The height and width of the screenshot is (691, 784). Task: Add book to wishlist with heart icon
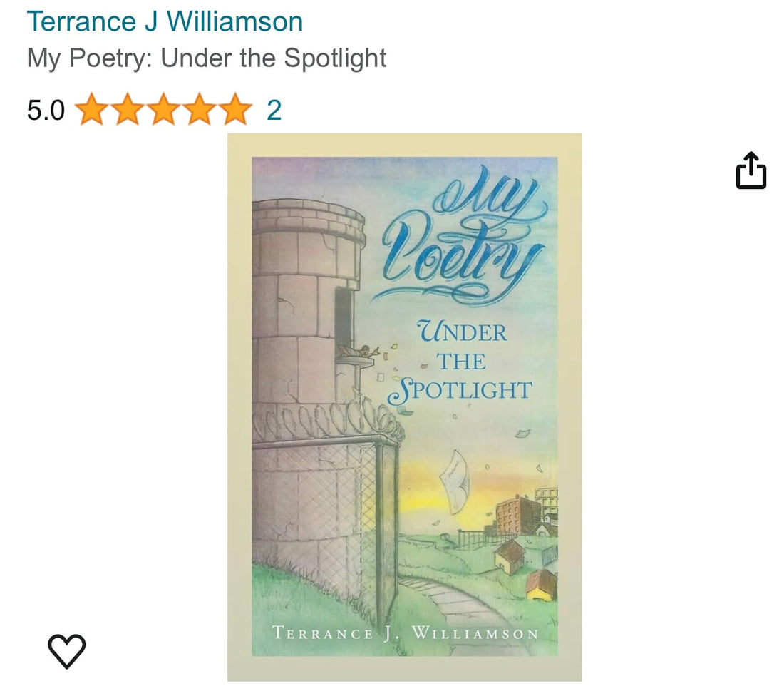[66, 650]
